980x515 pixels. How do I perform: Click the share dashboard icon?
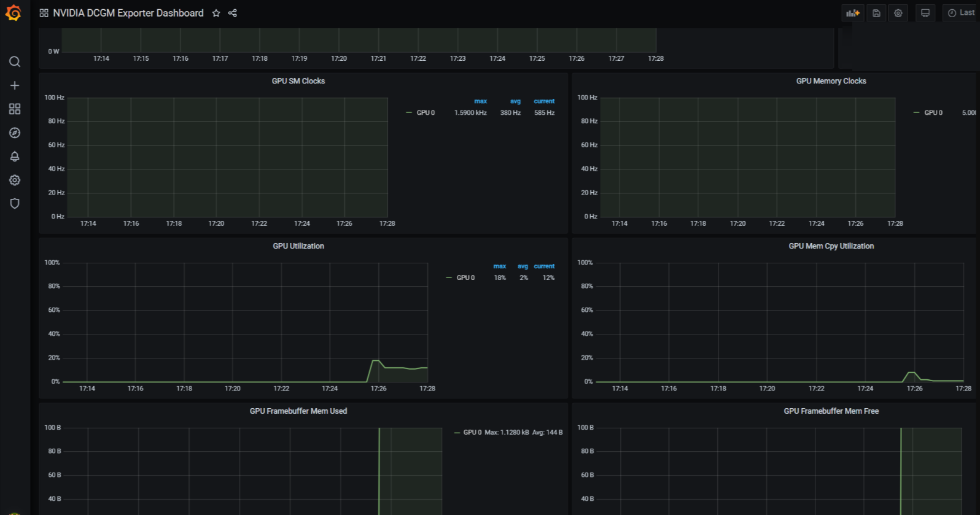tap(233, 13)
